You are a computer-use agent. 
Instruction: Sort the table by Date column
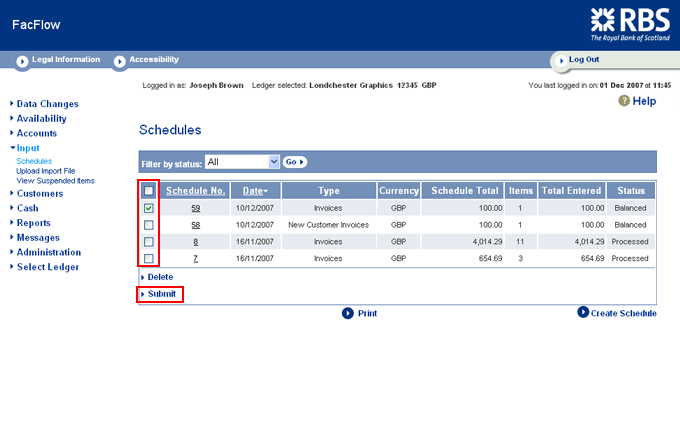(x=255, y=190)
